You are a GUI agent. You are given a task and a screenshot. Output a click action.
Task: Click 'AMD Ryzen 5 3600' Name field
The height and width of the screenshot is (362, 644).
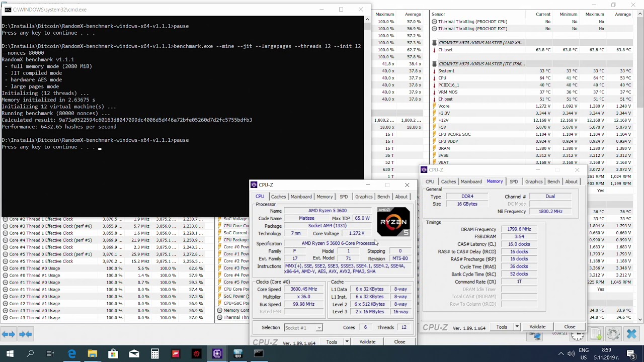click(x=328, y=211)
